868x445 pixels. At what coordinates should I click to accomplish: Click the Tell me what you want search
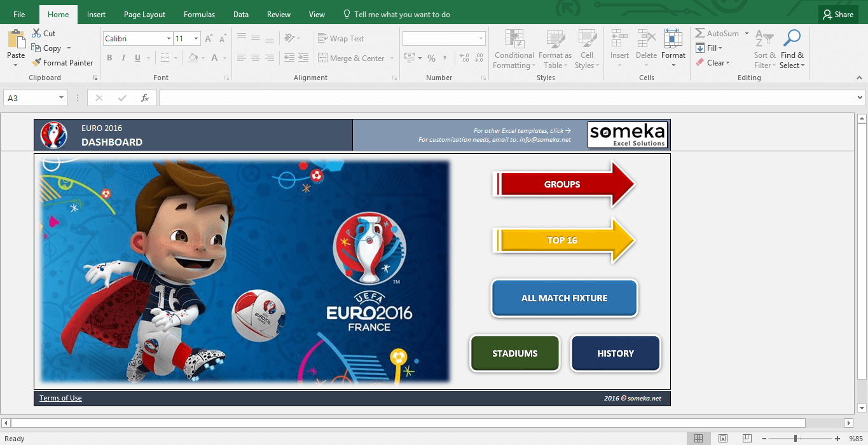(396, 14)
